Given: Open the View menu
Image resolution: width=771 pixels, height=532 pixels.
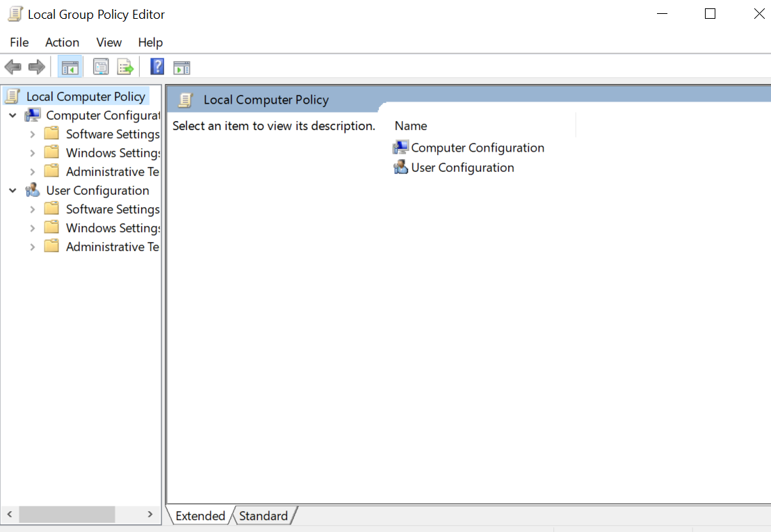Looking at the screenshot, I should (x=108, y=42).
